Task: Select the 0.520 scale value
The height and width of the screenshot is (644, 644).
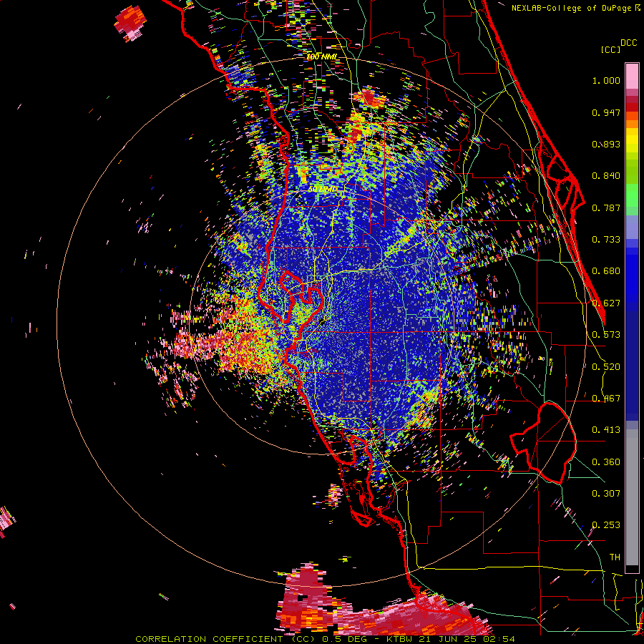Action: point(606,367)
